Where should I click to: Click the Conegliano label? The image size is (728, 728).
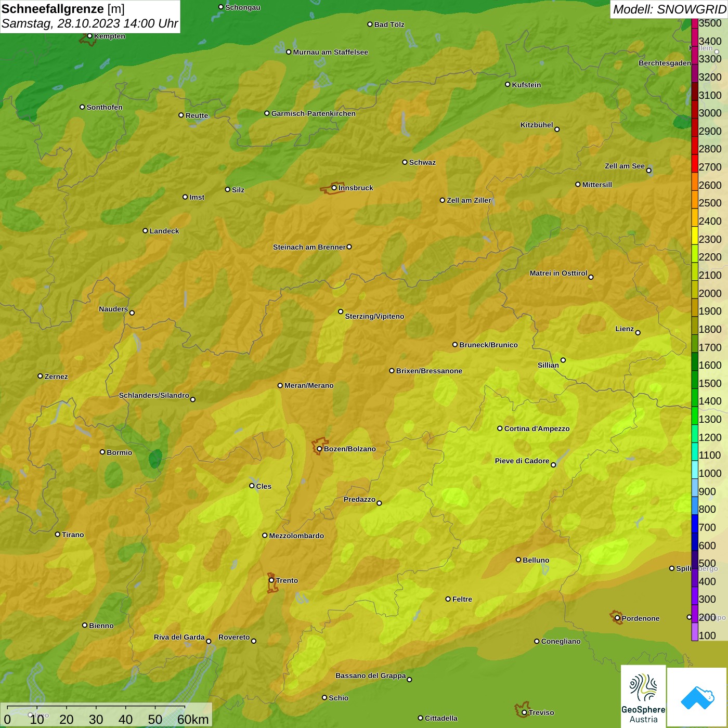[561, 641]
